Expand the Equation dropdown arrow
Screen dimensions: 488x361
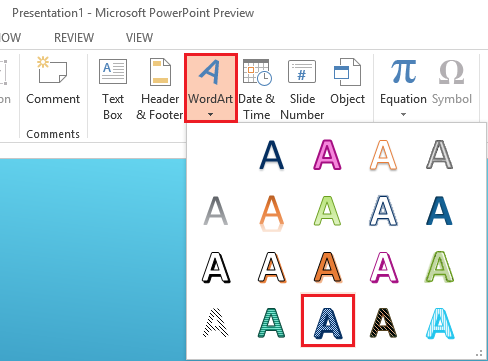(x=403, y=115)
